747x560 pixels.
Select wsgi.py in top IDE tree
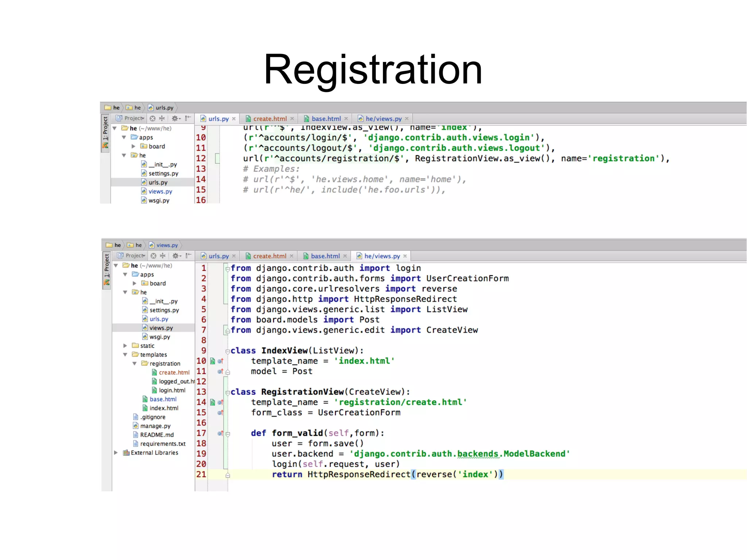pyautogui.click(x=155, y=201)
